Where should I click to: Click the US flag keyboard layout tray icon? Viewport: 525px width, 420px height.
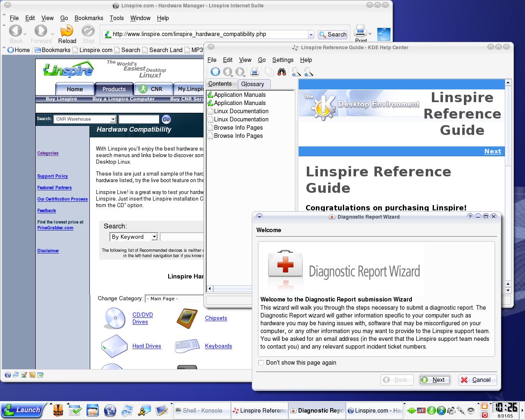[421, 410]
